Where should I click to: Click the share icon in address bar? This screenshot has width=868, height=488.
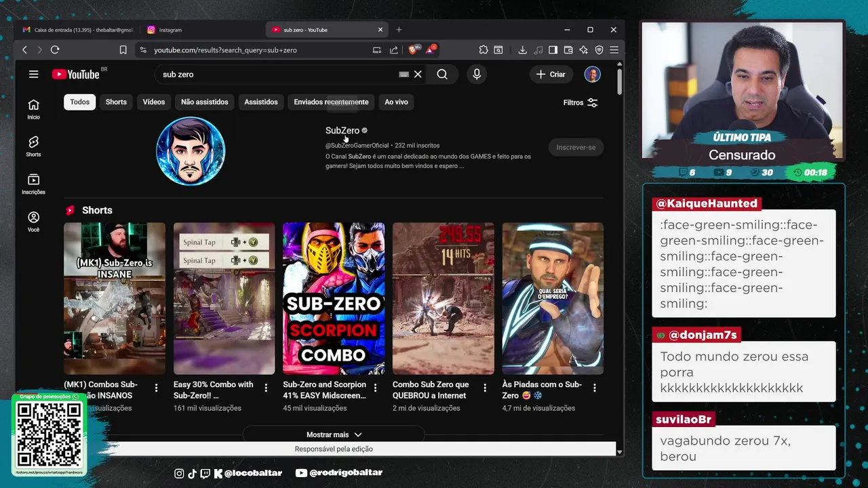394,49
